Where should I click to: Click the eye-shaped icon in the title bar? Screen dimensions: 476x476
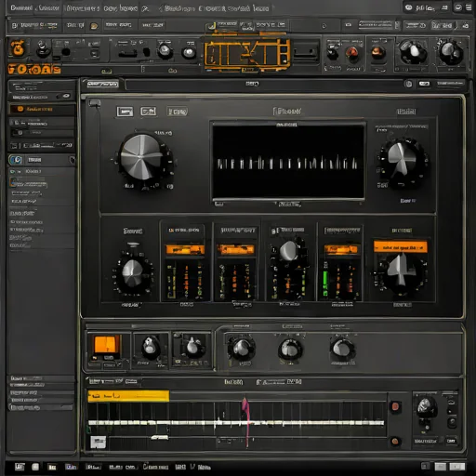coord(409,7)
